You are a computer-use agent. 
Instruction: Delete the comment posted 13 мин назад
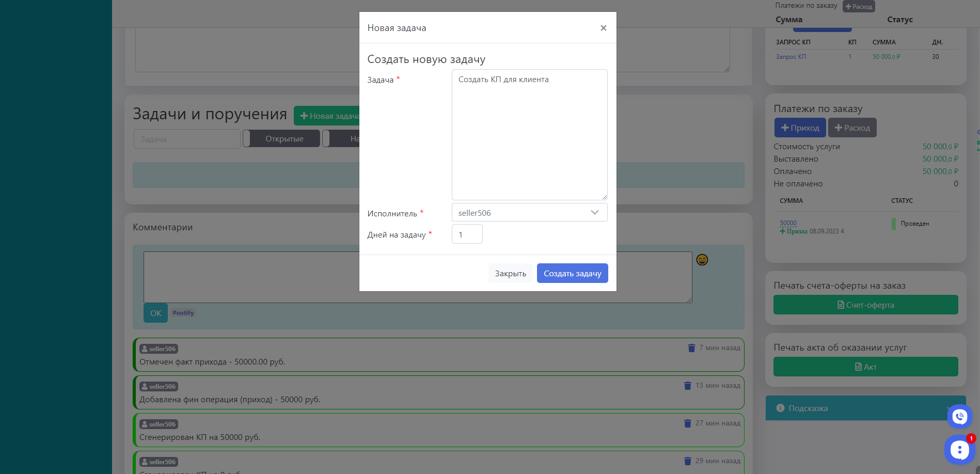(x=687, y=386)
